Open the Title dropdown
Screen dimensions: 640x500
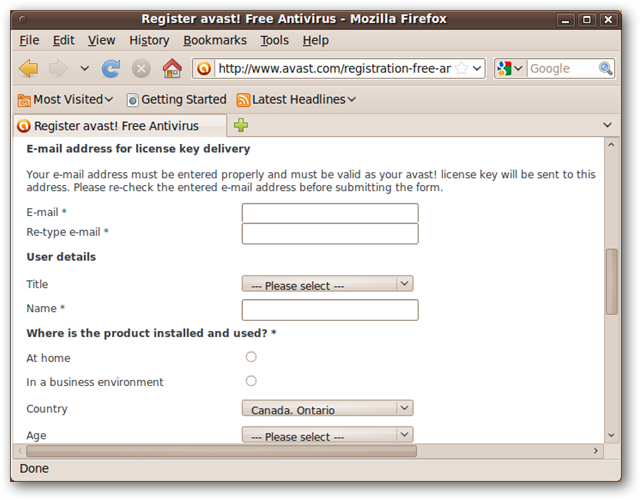pyautogui.click(x=327, y=284)
